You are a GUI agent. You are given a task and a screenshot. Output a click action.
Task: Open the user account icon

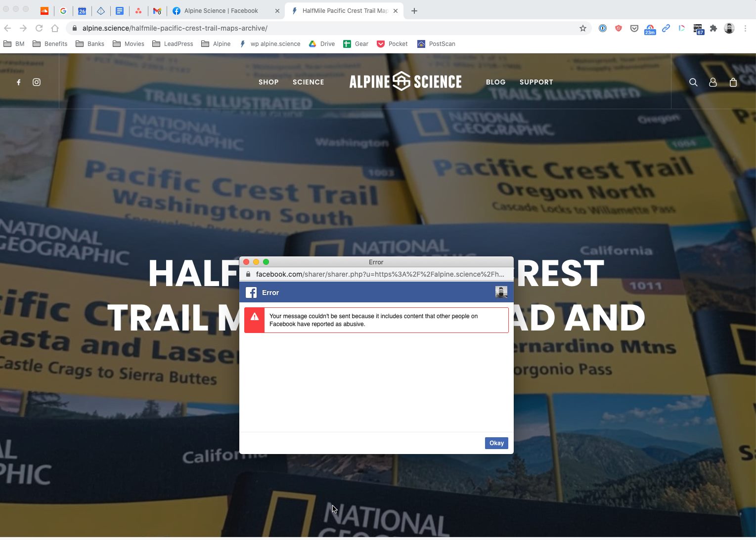[x=713, y=83]
